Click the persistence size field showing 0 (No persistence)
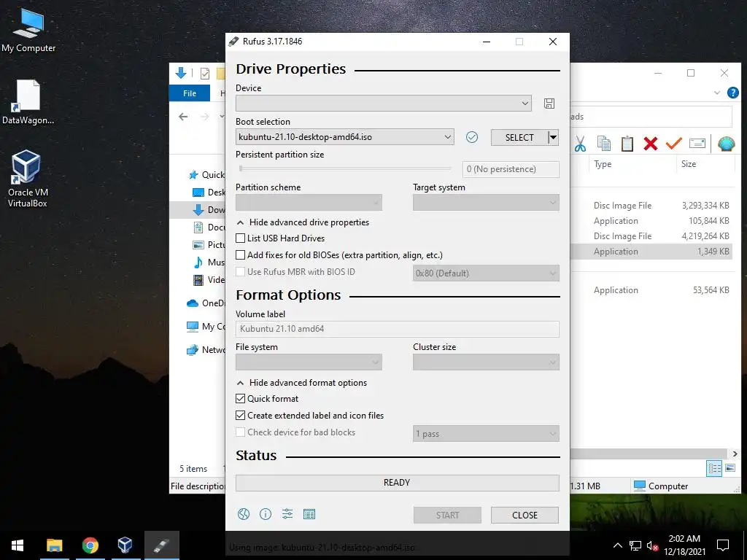Viewport: 747px width, 560px height. [x=511, y=169]
